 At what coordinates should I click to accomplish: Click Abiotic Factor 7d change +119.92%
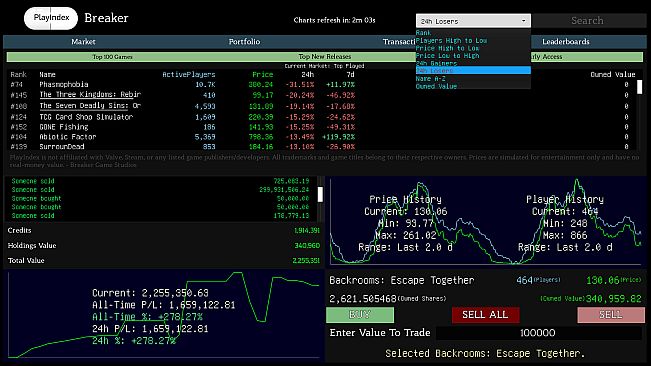(338, 137)
